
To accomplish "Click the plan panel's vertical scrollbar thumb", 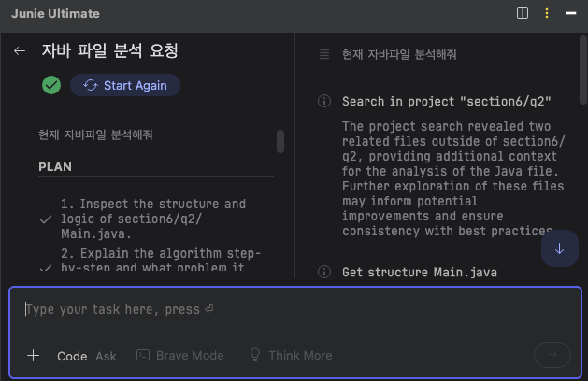I will (280, 141).
